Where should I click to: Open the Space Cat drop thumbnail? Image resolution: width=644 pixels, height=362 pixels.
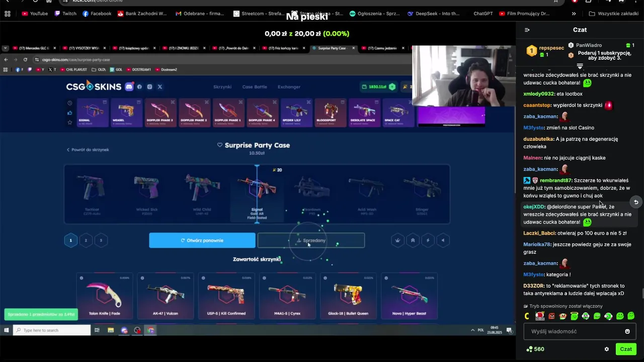pos(397,113)
